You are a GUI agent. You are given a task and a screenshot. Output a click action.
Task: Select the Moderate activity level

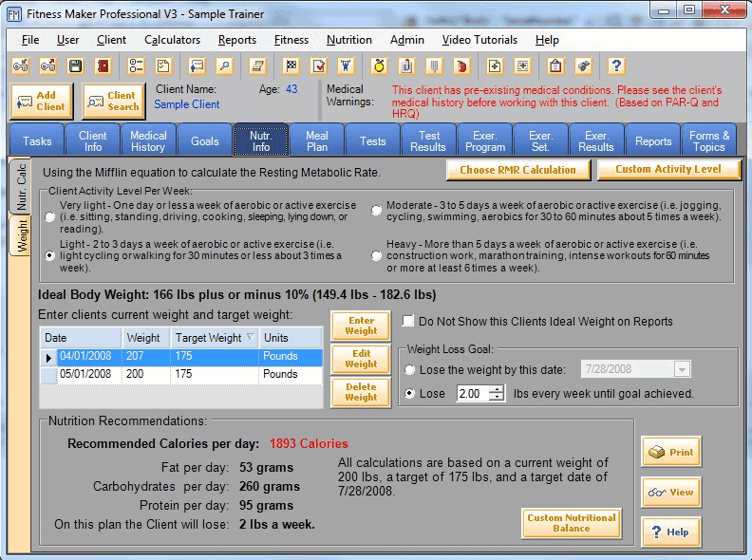click(377, 211)
